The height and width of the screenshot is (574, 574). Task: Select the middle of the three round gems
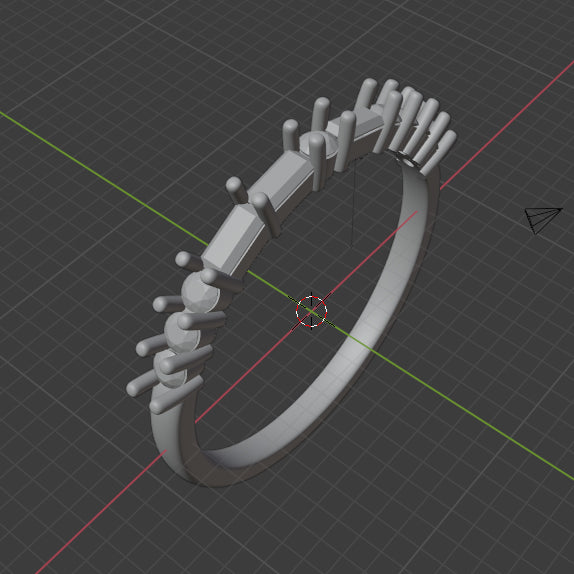coord(182,331)
